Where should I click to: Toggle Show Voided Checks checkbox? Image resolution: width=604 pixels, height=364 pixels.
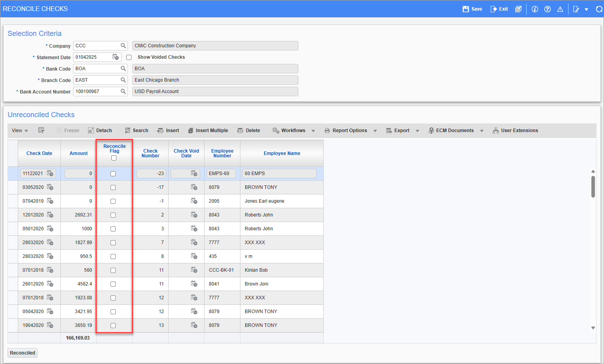(129, 57)
